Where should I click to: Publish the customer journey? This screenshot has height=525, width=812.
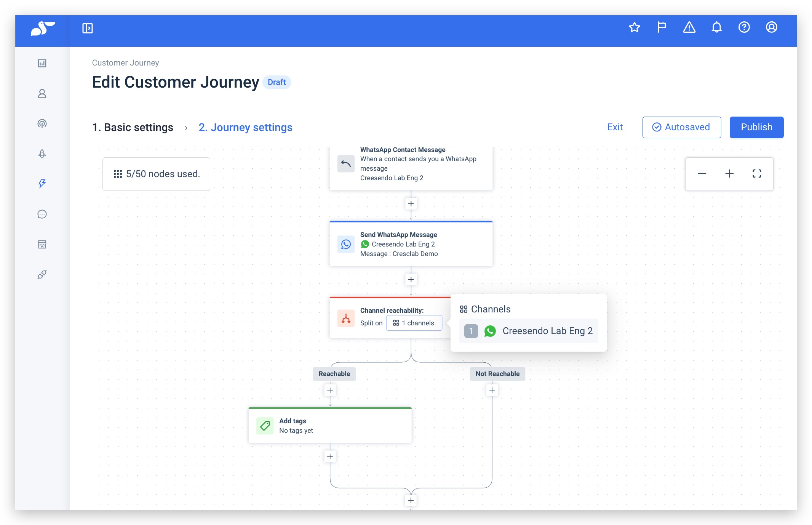[756, 127]
